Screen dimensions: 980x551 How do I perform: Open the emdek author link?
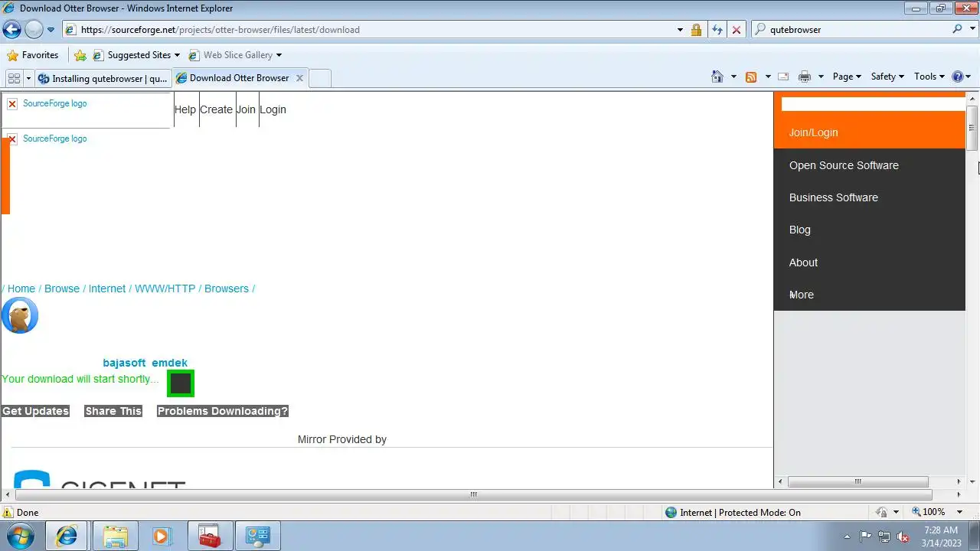[x=169, y=363]
